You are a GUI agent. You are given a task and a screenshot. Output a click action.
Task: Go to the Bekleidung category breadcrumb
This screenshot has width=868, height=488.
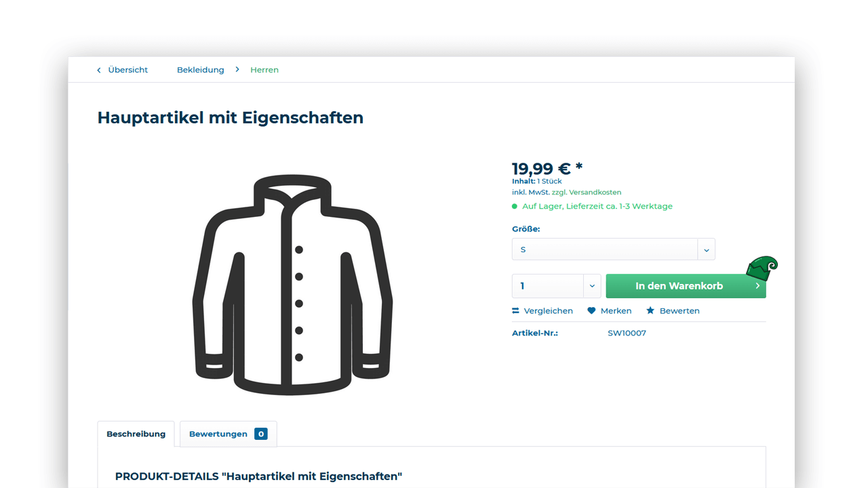tap(200, 70)
